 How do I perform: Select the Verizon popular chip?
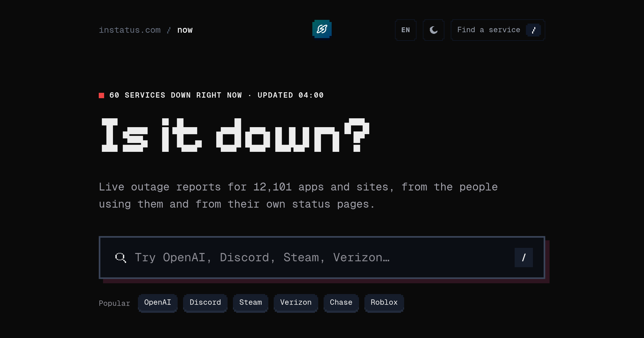296,303
